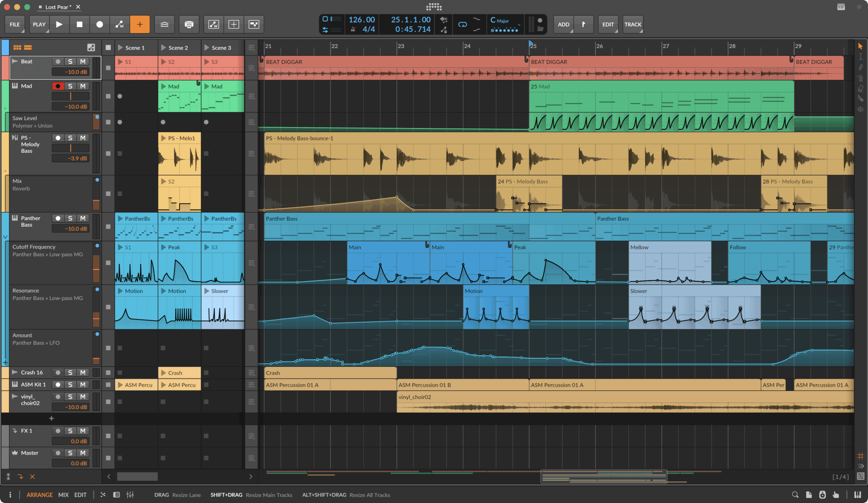This screenshot has height=503, width=868.
Task: Switch to the MIX view tab
Action: (63, 495)
